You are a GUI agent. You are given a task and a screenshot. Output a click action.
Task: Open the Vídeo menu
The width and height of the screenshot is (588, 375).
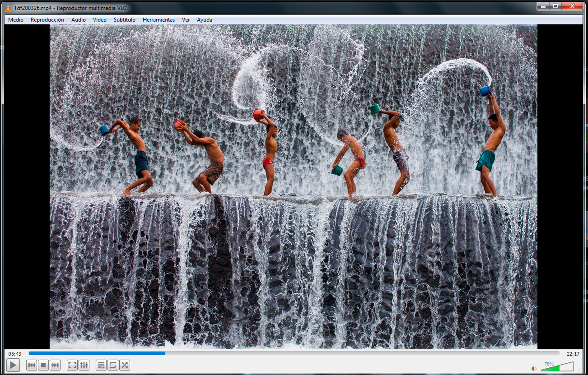(100, 20)
